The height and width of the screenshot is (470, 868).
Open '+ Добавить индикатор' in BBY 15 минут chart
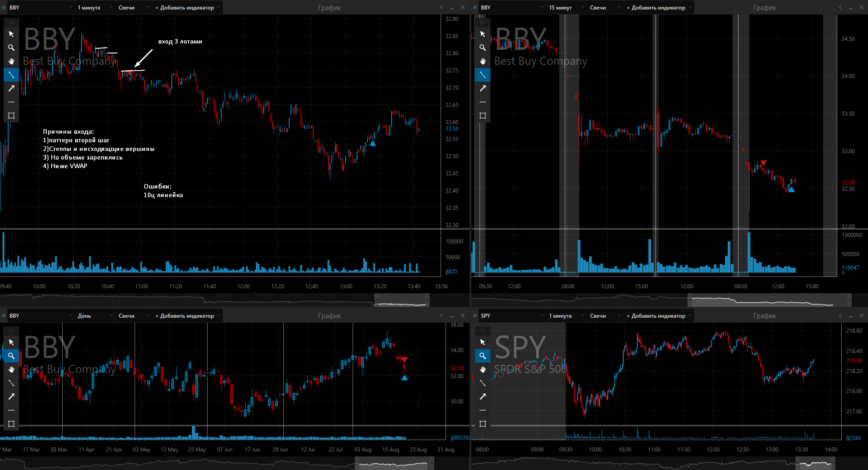[x=659, y=8]
